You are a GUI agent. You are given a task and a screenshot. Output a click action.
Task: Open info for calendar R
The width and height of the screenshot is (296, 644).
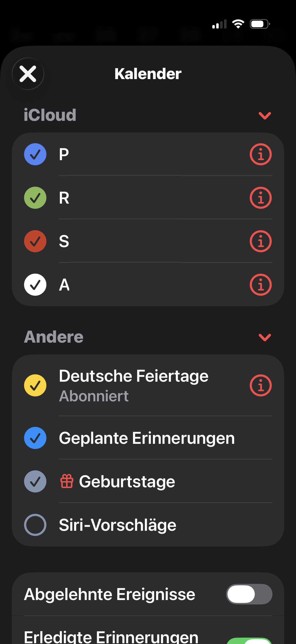[x=260, y=198]
